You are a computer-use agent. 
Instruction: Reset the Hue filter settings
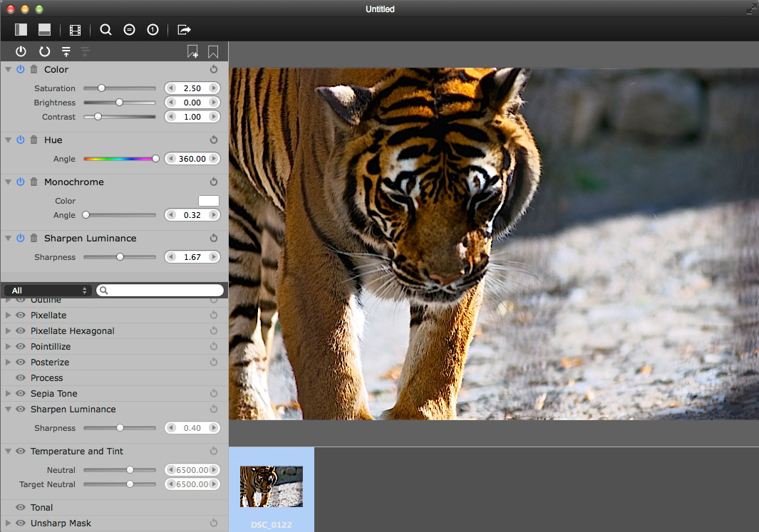[x=214, y=140]
